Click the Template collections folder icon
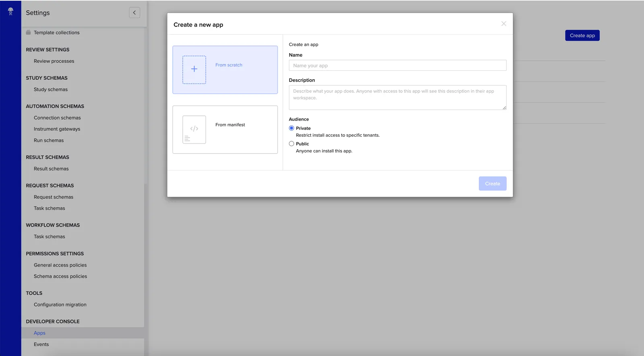This screenshot has height=356, width=644. (x=28, y=32)
